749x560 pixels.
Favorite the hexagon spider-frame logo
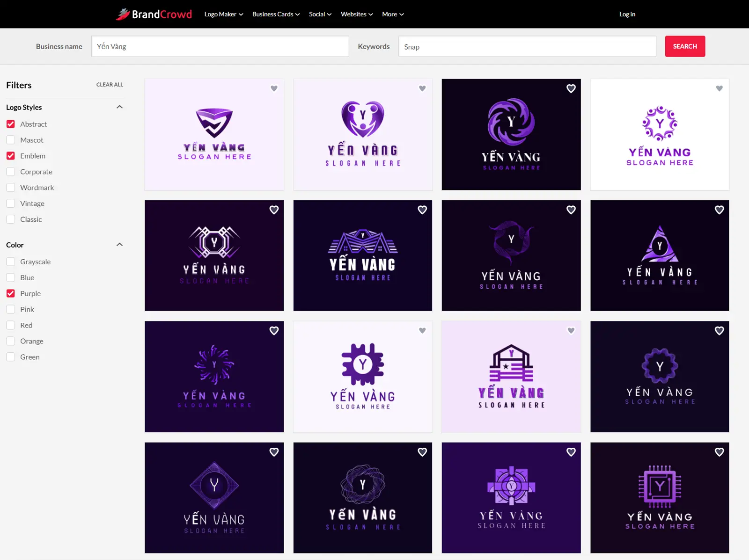pyautogui.click(x=274, y=210)
